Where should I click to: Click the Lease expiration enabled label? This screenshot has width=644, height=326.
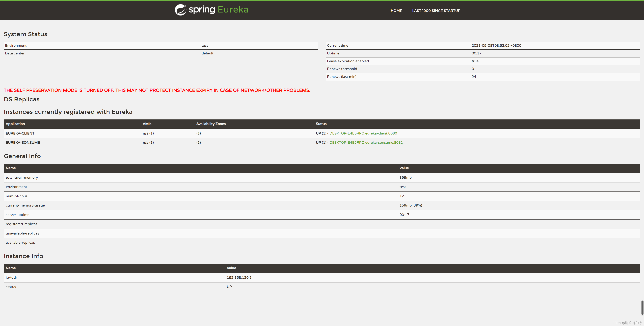(x=348, y=61)
